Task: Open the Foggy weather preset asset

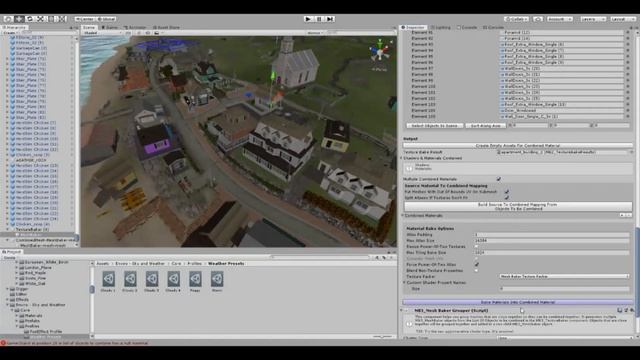Action: tap(195, 281)
